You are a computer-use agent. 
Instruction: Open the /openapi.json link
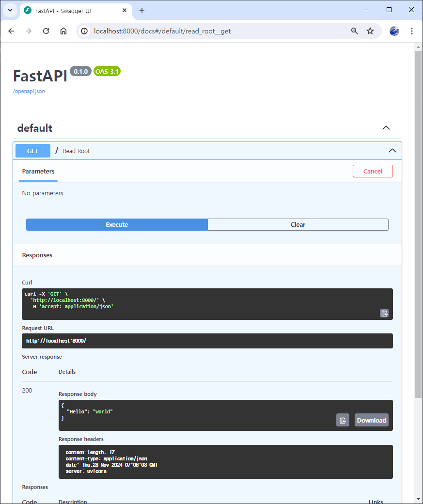point(29,91)
